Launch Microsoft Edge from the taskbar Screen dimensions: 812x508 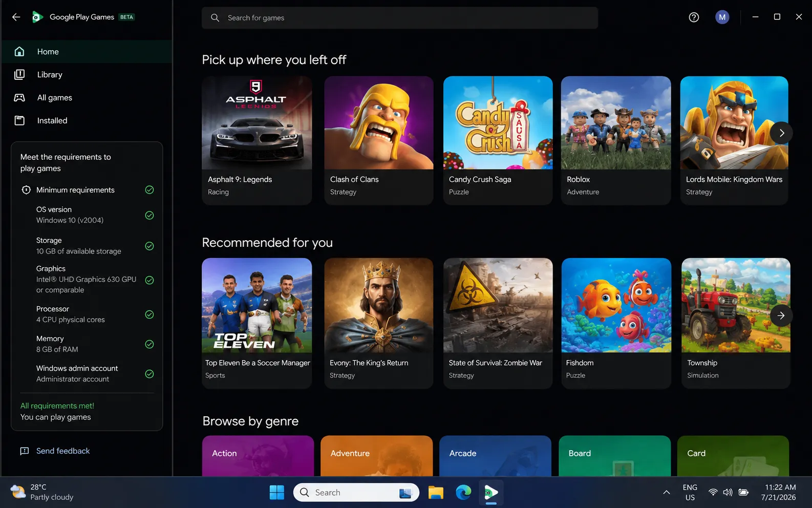463,493
